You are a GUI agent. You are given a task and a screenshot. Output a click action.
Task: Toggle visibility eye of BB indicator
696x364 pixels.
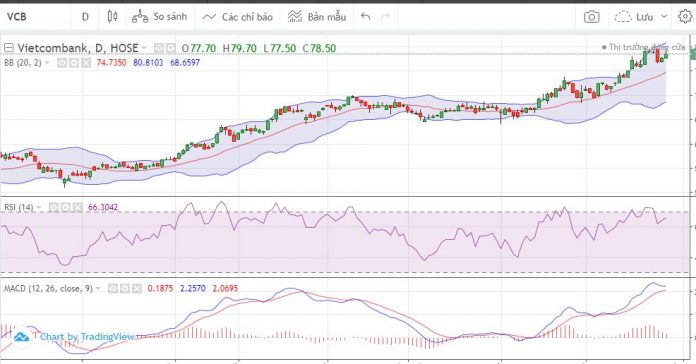(62, 63)
